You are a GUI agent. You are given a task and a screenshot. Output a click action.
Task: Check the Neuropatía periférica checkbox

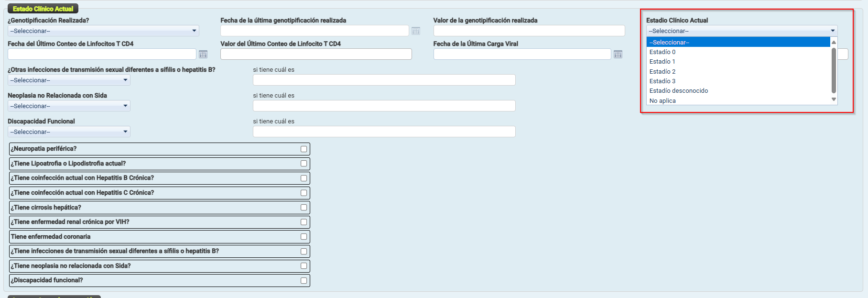(304, 149)
